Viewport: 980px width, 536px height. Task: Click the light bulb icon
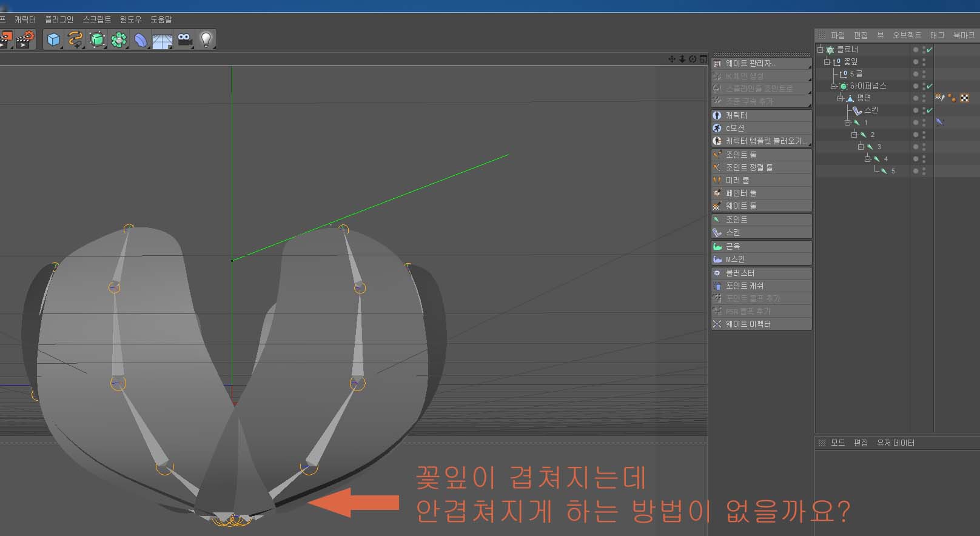click(x=206, y=40)
